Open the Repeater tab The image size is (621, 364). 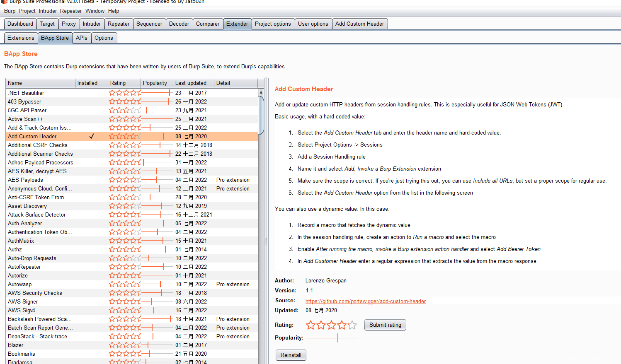[119, 24]
